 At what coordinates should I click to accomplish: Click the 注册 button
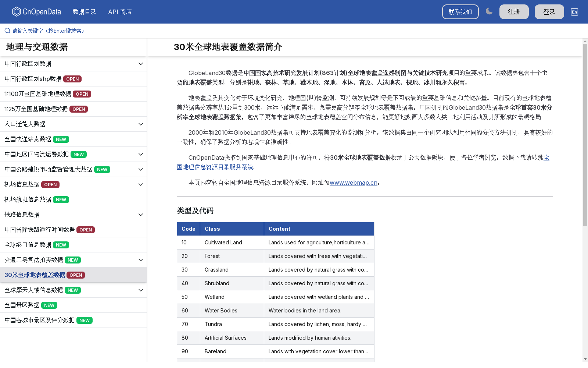[x=514, y=12]
